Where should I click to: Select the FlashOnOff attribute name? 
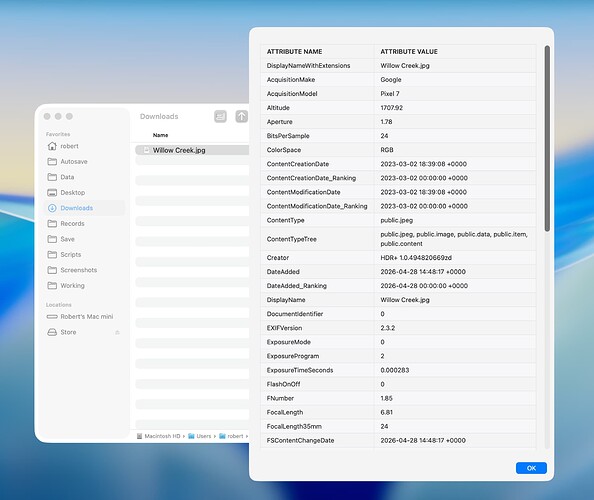point(283,384)
